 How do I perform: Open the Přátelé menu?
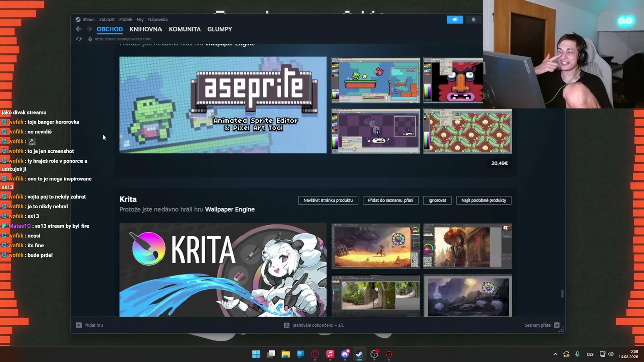(126, 19)
